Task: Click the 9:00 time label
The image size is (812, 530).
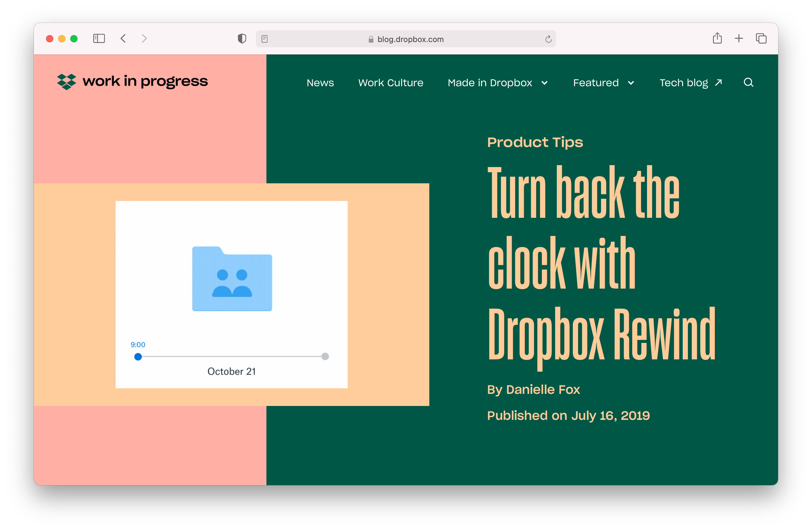Action: 138,345
